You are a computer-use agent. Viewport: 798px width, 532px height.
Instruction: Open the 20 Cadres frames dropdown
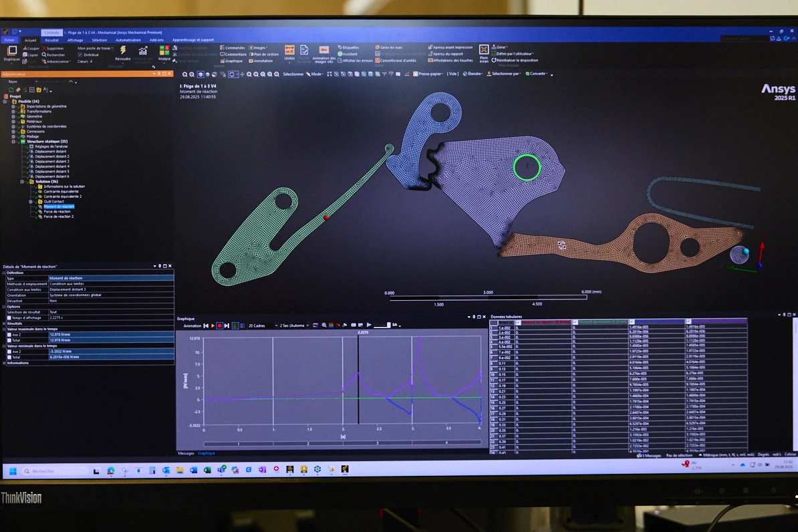tap(263, 325)
